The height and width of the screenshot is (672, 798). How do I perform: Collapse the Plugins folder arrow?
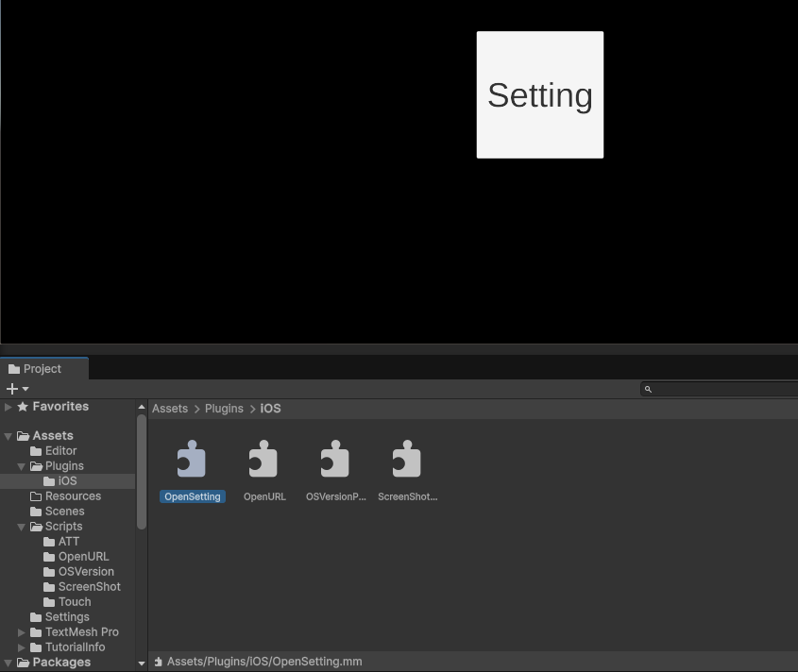(x=22, y=466)
